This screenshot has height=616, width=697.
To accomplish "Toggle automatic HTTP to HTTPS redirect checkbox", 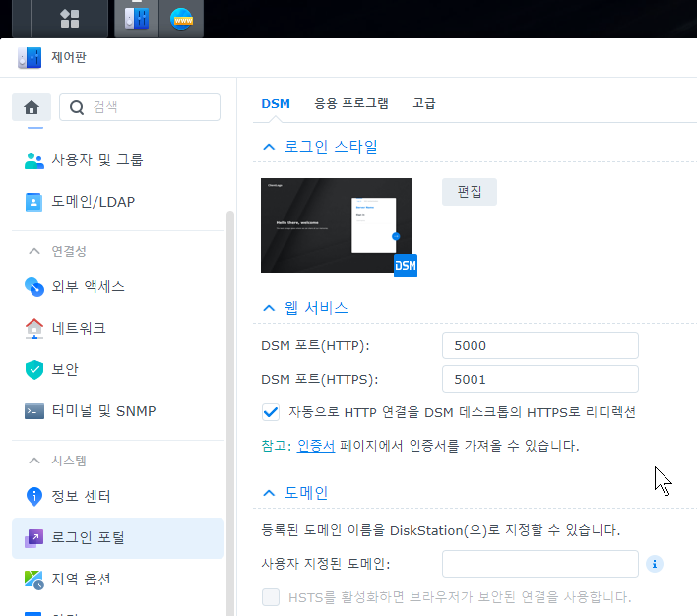I will [271, 412].
